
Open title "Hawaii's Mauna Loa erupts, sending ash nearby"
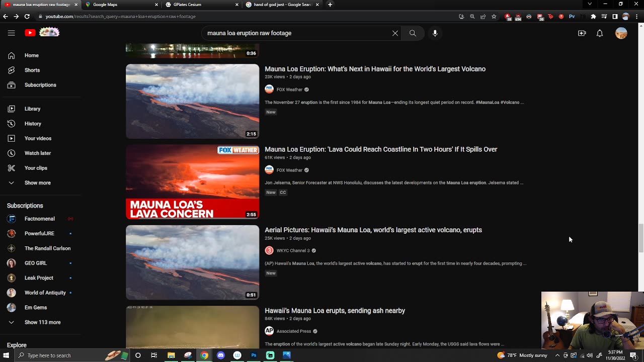[x=335, y=311]
